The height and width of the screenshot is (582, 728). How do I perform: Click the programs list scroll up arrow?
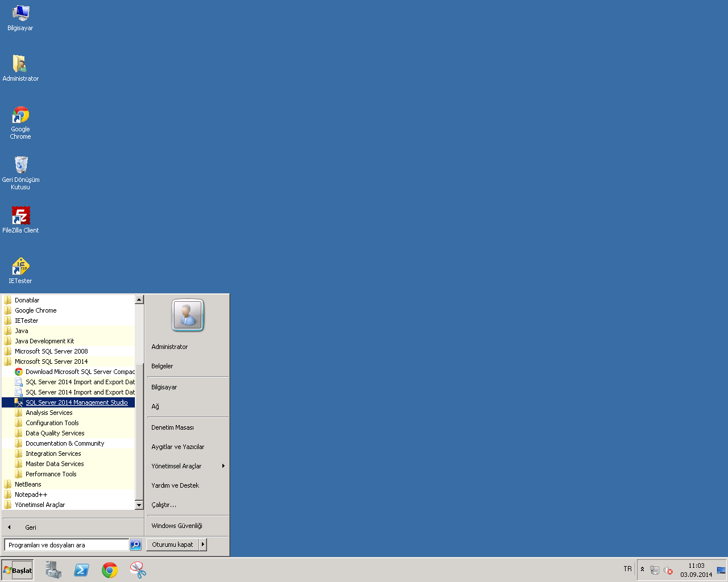tap(139, 300)
